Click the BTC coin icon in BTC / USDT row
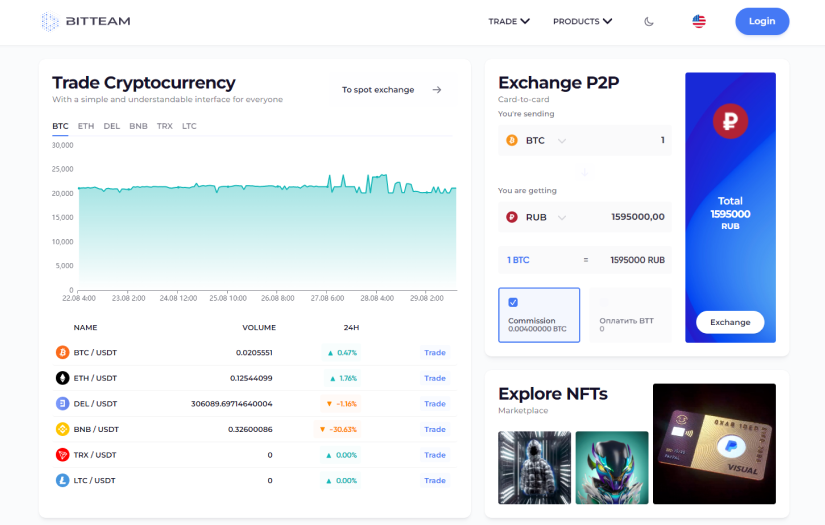 pyautogui.click(x=63, y=352)
